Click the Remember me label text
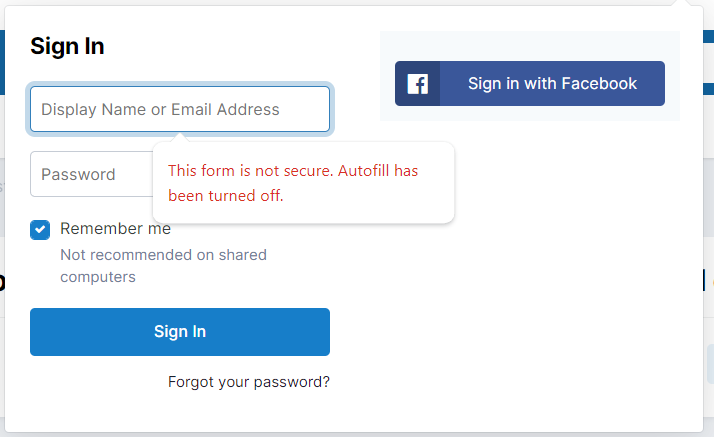 (x=115, y=229)
